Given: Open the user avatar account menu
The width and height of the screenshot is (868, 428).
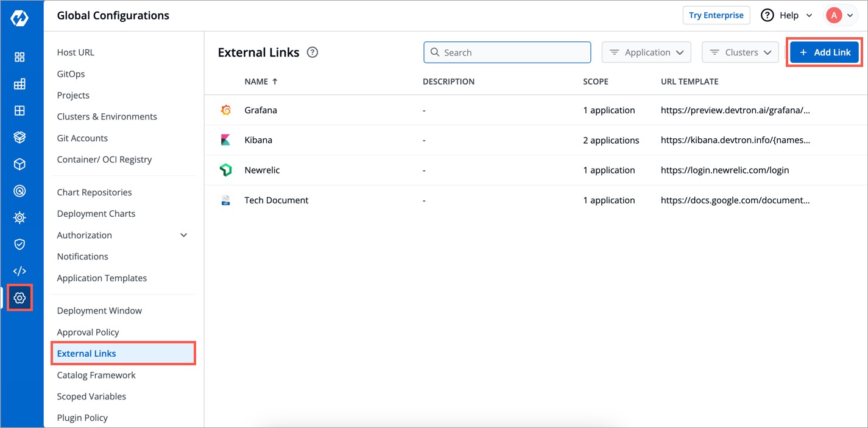Looking at the screenshot, I should coord(840,15).
